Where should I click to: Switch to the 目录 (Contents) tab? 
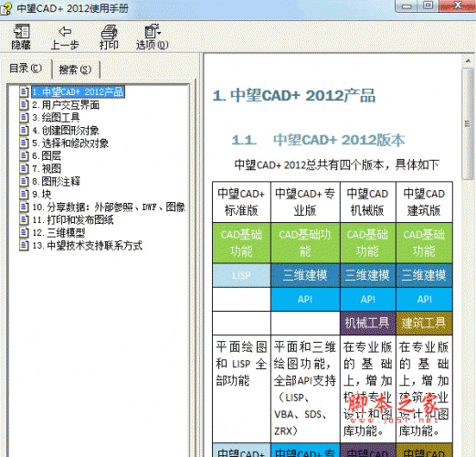(x=26, y=69)
